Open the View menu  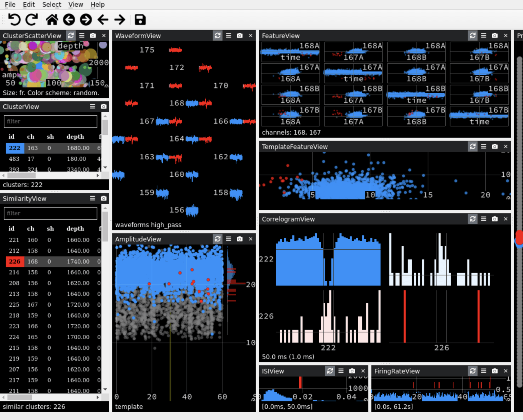[x=76, y=4]
